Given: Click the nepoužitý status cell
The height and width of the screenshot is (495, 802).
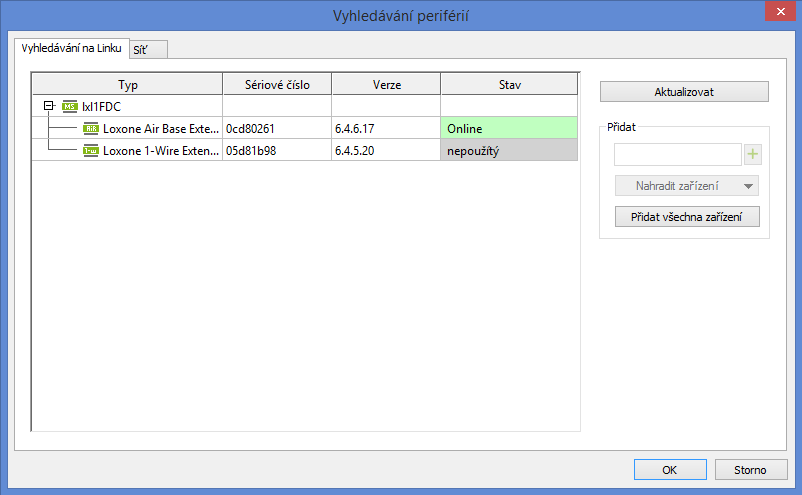Looking at the screenshot, I should (509, 150).
